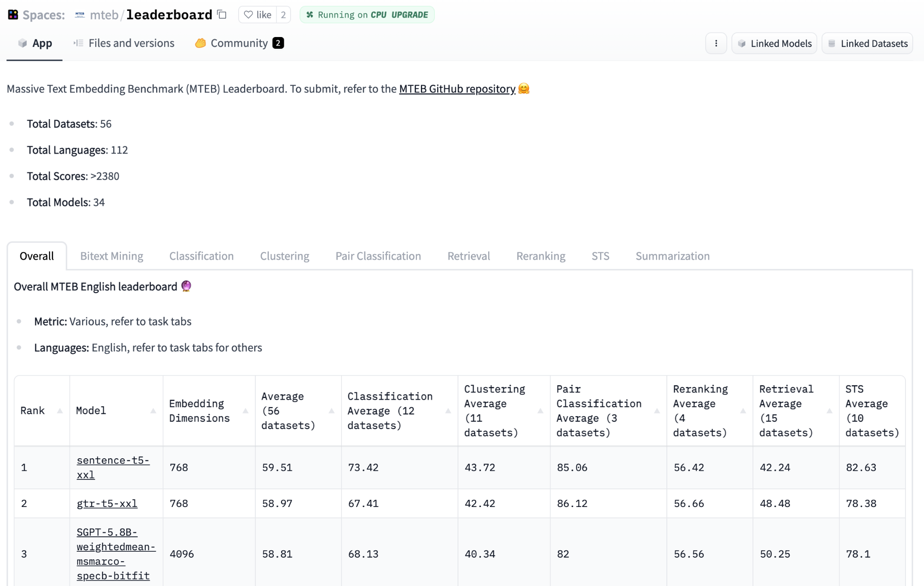Viewport: 924px width, 586px height.
Task: Sort by Average (56 datasets) arrow
Action: point(332,411)
